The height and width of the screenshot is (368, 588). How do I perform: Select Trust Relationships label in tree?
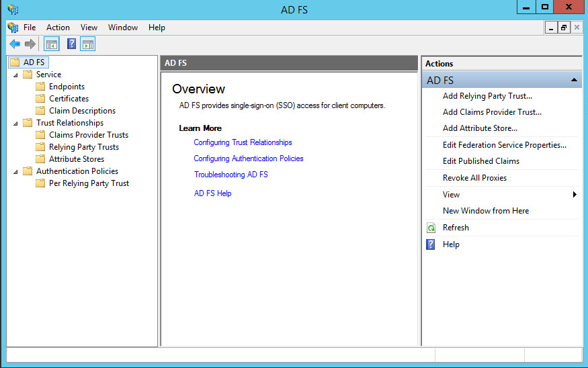click(70, 123)
